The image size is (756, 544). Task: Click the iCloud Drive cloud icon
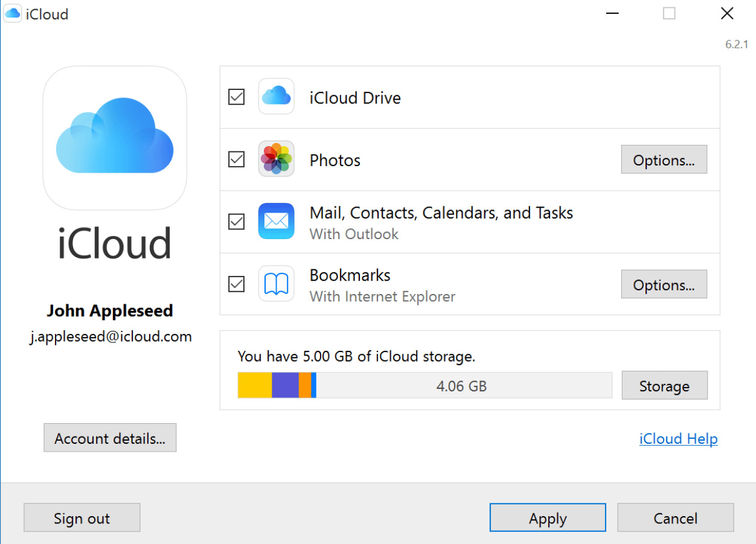point(275,97)
